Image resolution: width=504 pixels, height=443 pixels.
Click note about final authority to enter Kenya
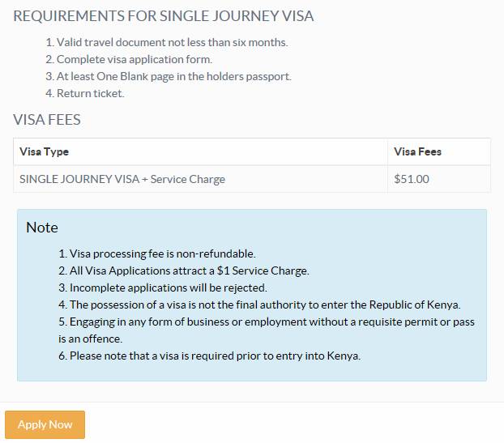coord(259,305)
